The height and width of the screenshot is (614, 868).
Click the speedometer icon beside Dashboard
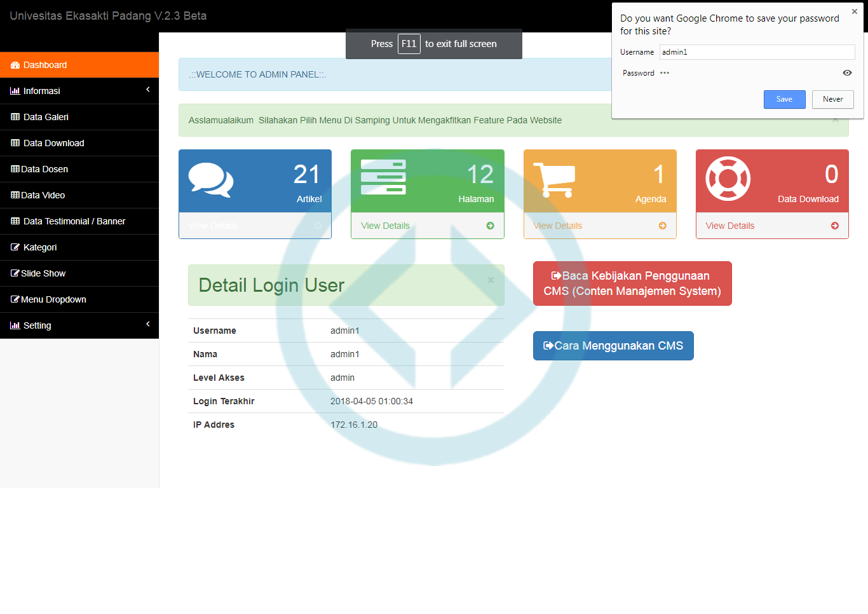(14, 65)
